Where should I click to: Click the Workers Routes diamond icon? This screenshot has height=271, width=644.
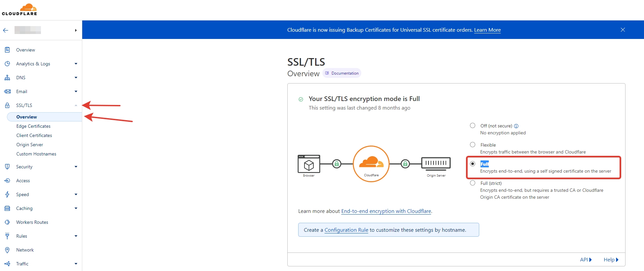click(x=7, y=222)
